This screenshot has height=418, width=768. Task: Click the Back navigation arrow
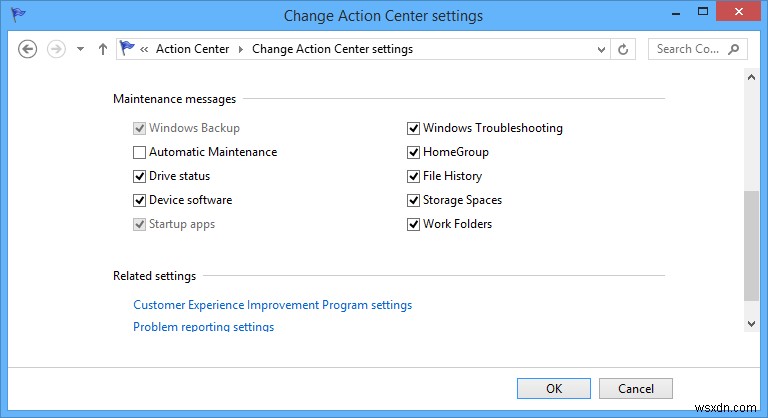click(27, 49)
